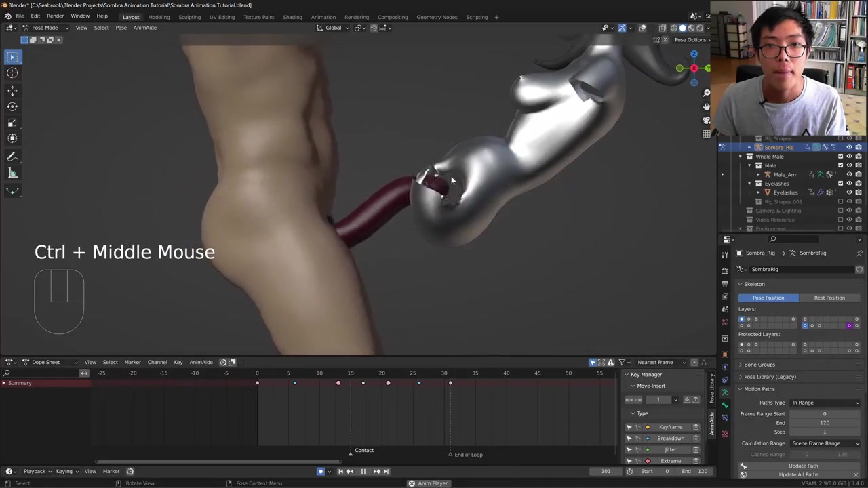Screen dimensions: 868x488
Task: Click the Update Path button
Action: click(x=803, y=466)
